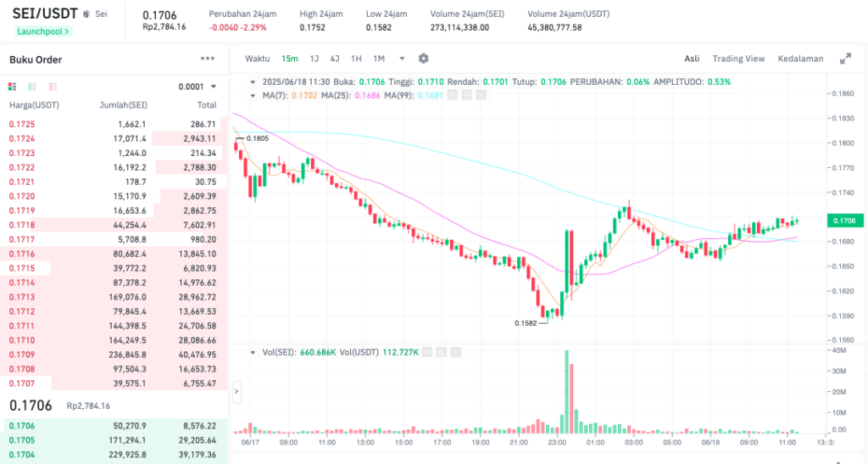Open more time intervals dropdown
The image size is (868, 464).
(402, 59)
